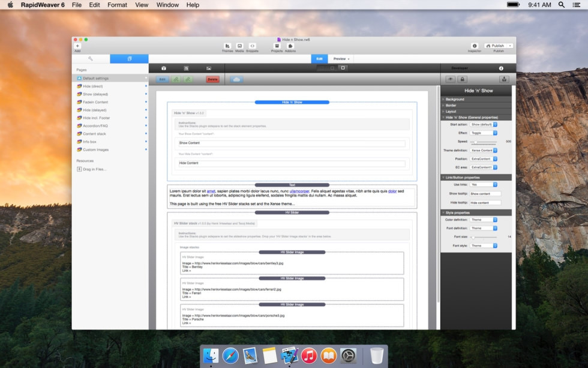The width and height of the screenshot is (588, 368).
Task: Open the Font definition dropdown
Action: click(484, 229)
